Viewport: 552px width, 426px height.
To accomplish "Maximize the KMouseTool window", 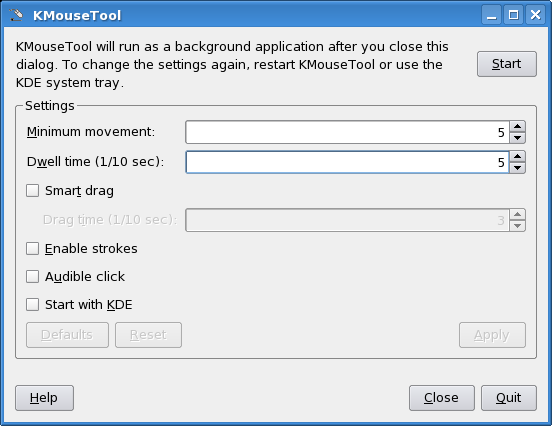I will coord(513,15).
